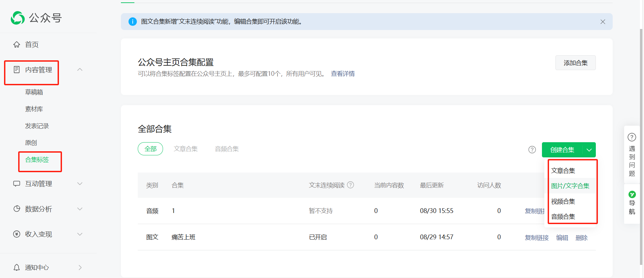Dismiss the info banner with X
This screenshot has height=278, width=644.
[603, 22]
